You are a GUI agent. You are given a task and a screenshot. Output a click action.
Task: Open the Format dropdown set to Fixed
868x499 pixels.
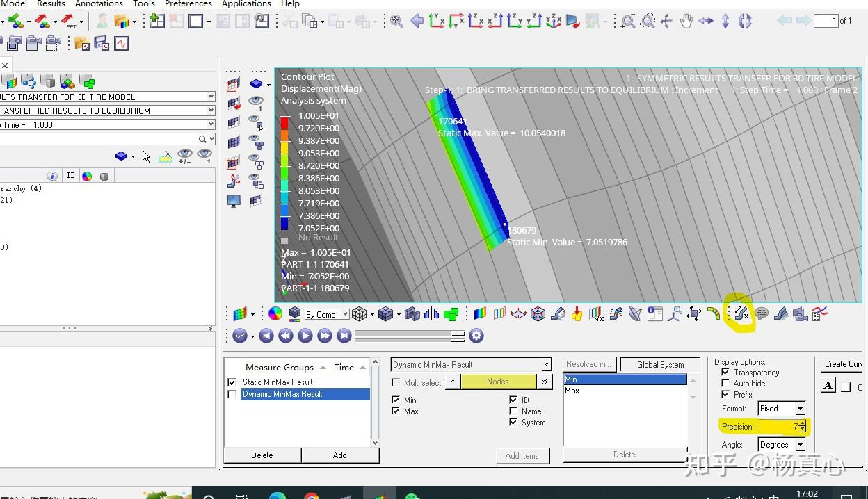(781, 409)
